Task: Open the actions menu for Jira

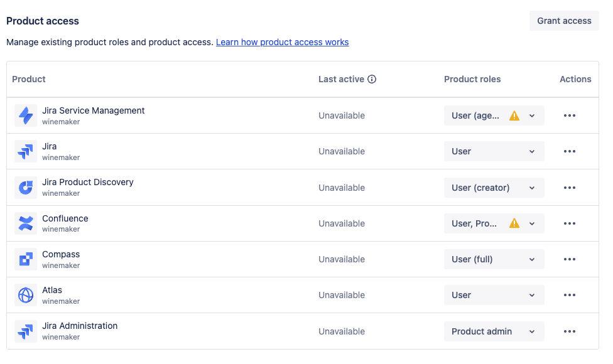Action: point(570,151)
